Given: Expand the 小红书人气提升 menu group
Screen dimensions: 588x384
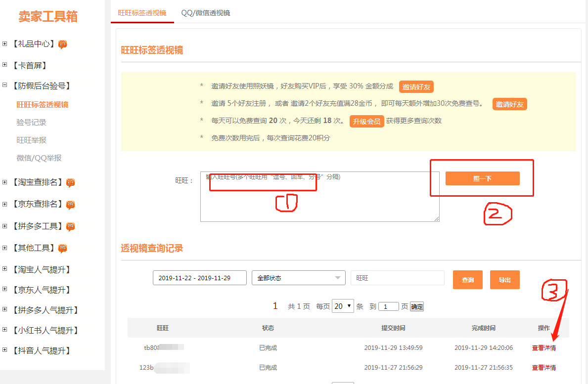Looking at the screenshot, I should pyautogui.click(x=5, y=329).
